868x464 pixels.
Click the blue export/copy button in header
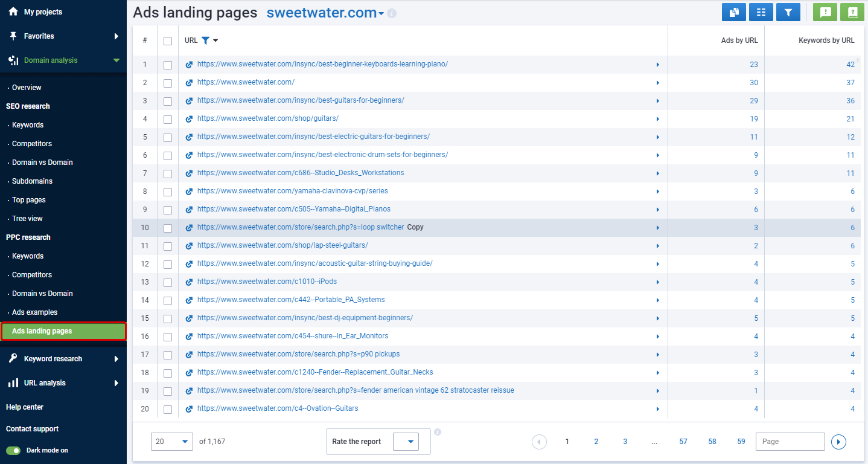[x=734, y=12]
